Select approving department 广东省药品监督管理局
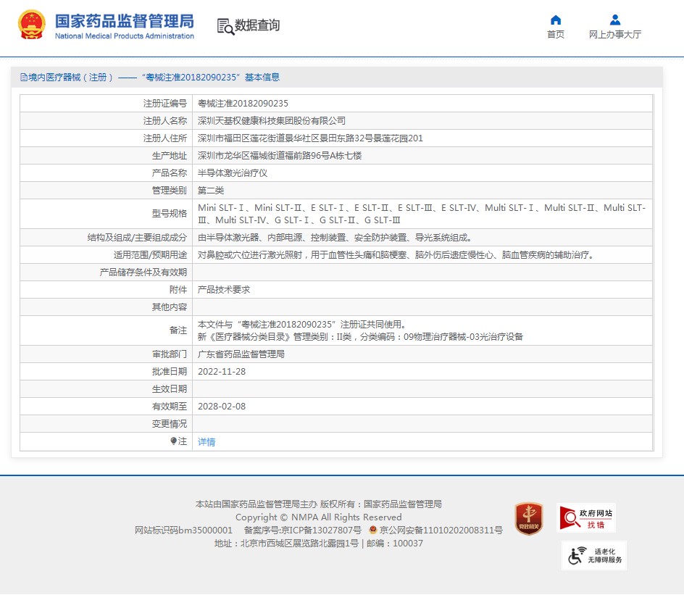The width and height of the screenshot is (684, 616). pos(241,354)
